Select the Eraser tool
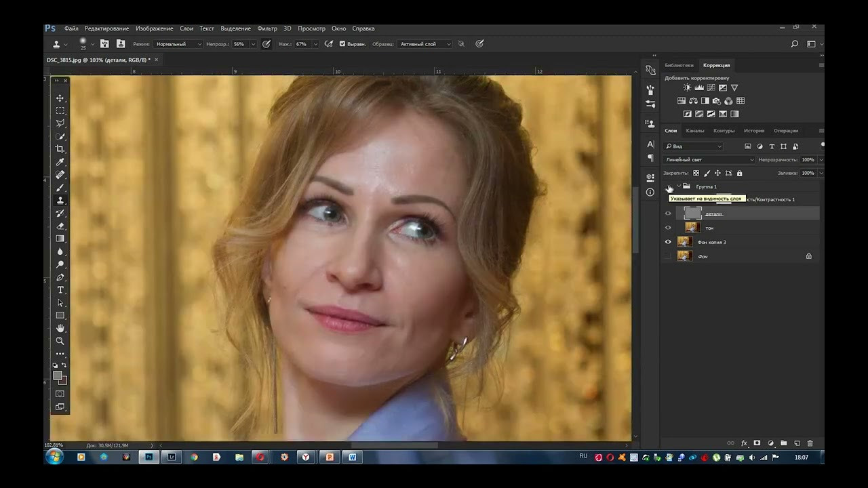Screen dimensions: 868x488 (x=60, y=226)
